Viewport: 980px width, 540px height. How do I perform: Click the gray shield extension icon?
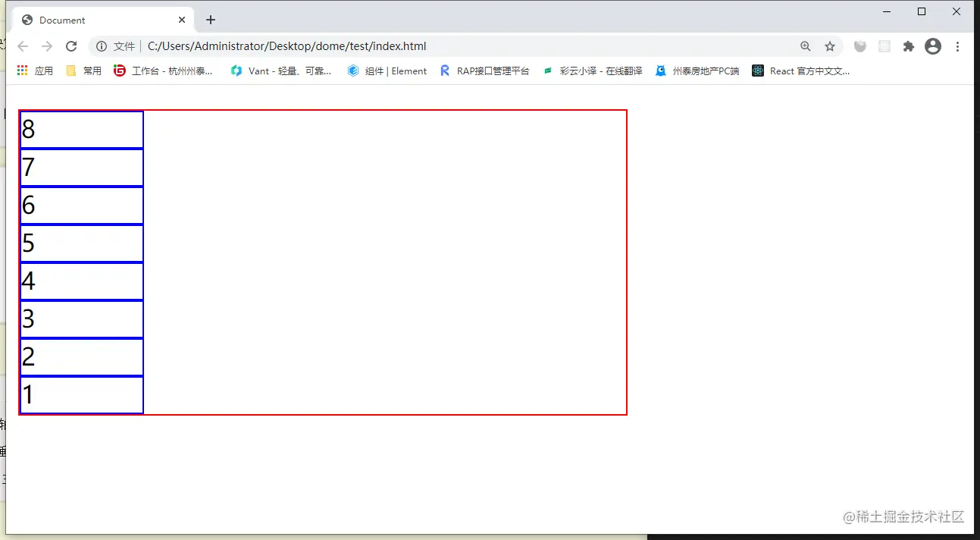(x=860, y=46)
